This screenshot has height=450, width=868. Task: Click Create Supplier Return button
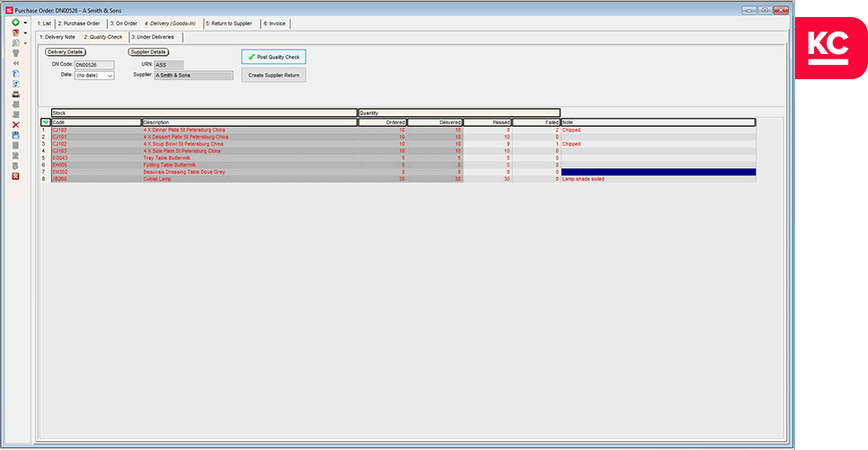273,75
